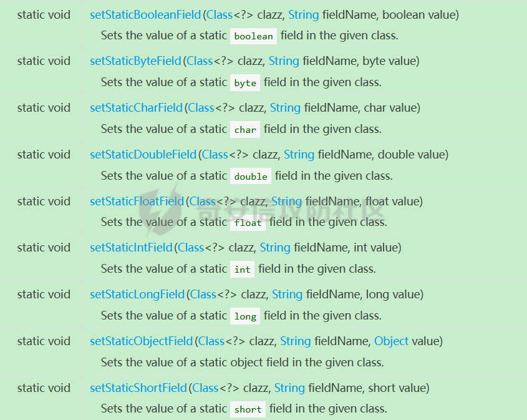Click Object link in setStaticObjectField signature
Image resolution: width=527 pixels, height=420 pixels.
[x=391, y=341]
